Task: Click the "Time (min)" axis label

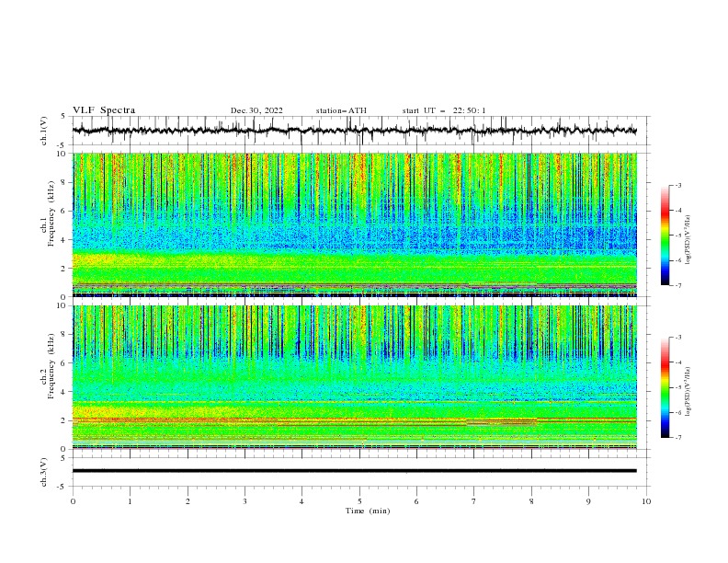Action: click(x=368, y=511)
